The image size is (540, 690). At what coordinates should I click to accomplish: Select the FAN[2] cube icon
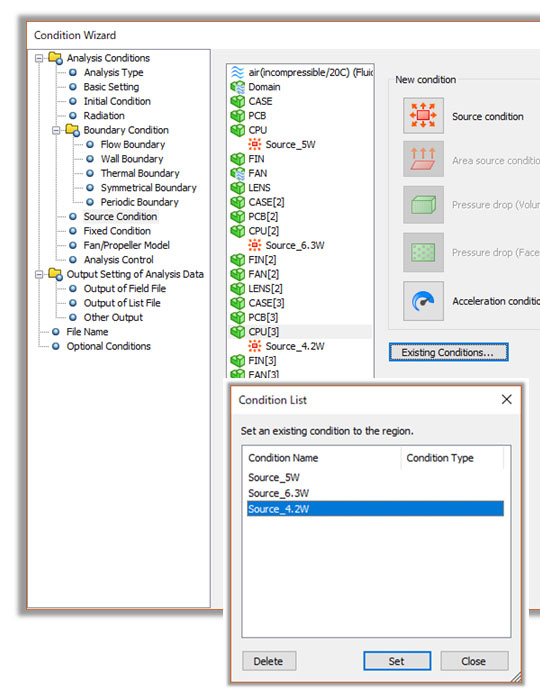point(238,274)
